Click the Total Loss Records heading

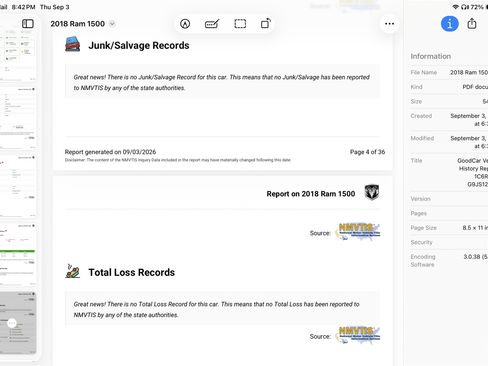131,272
